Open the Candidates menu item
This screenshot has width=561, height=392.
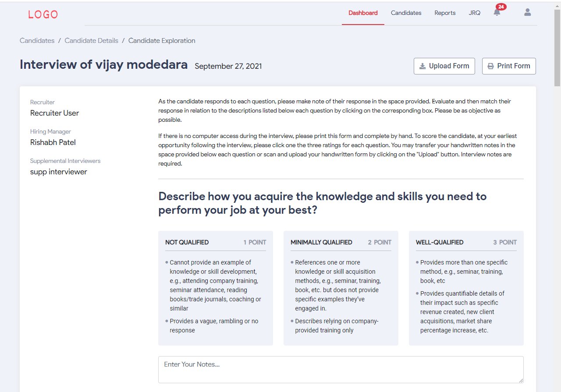pyautogui.click(x=406, y=13)
